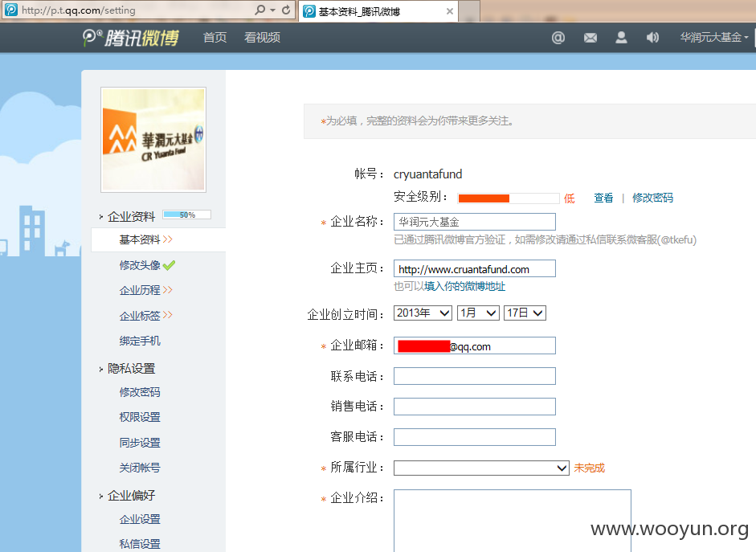
Task: Click the 销售电话 input field
Action: click(475, 407)
